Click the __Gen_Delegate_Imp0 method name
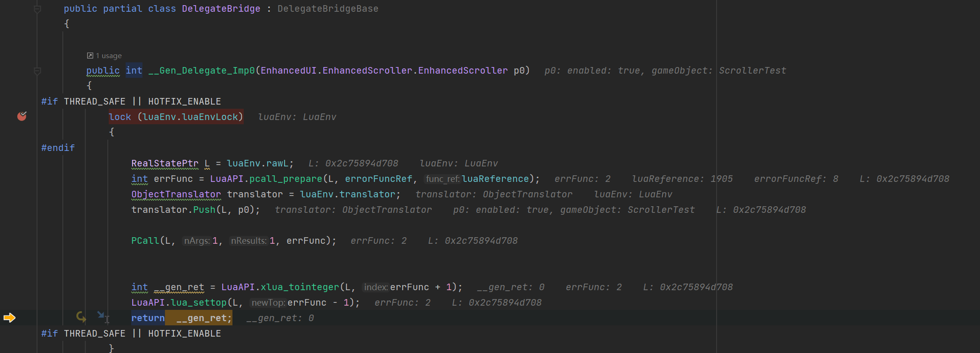 pyautogui.click(x=202, y=70)
